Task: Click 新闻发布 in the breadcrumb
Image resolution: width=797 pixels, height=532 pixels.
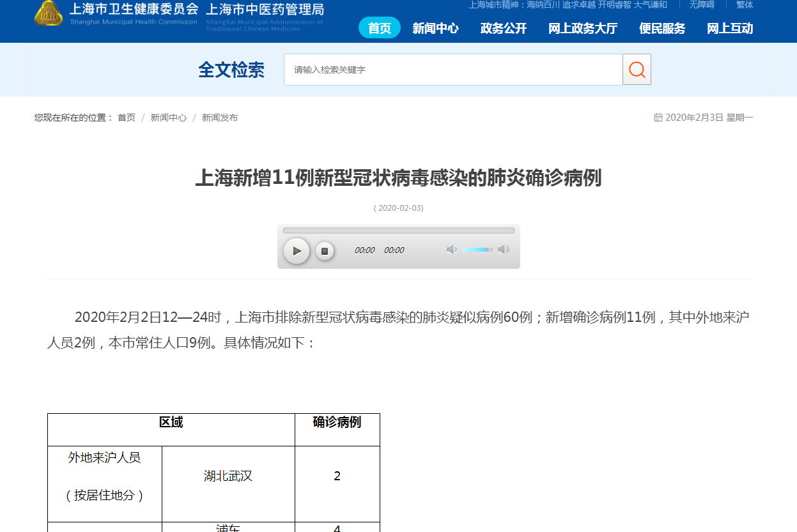Action: [x=220, y=118]
